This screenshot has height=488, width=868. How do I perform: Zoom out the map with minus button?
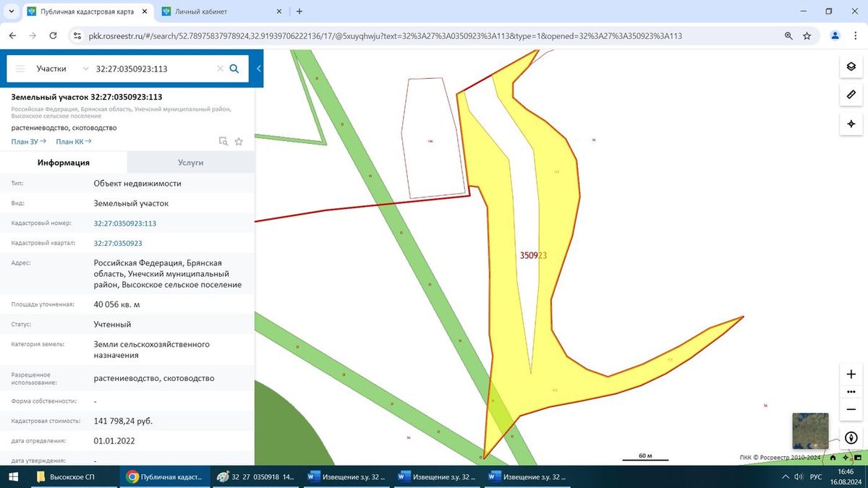point(851,409)
